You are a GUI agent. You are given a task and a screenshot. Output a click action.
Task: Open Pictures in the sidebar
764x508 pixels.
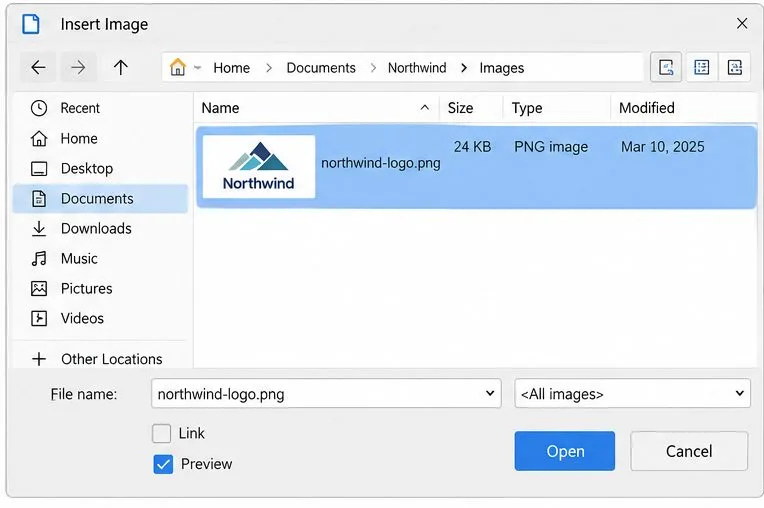100,288
